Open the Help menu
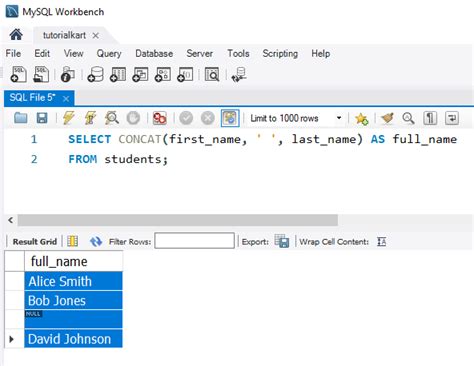This screenshot has height=366, width=474. tap(321, 53)
